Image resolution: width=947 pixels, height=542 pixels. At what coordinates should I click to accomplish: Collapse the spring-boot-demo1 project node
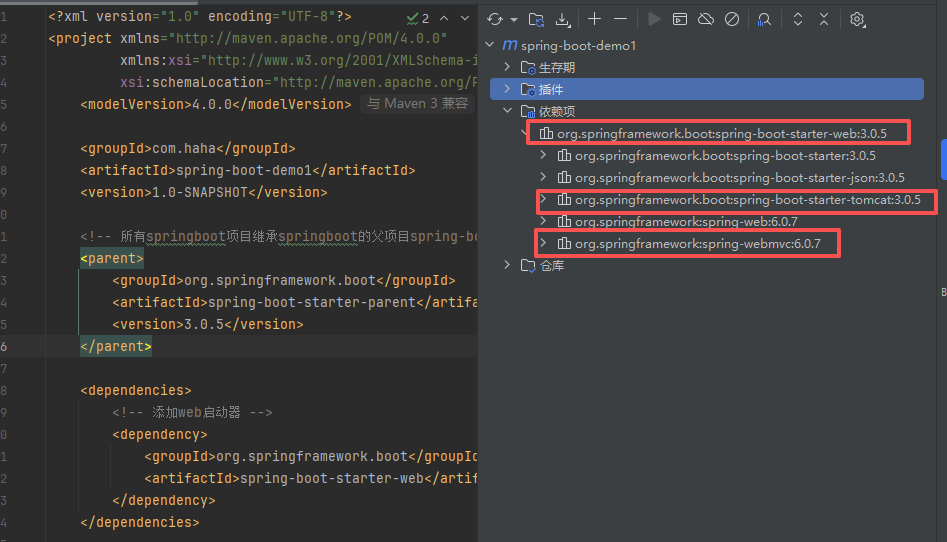(x=490, y=45)
